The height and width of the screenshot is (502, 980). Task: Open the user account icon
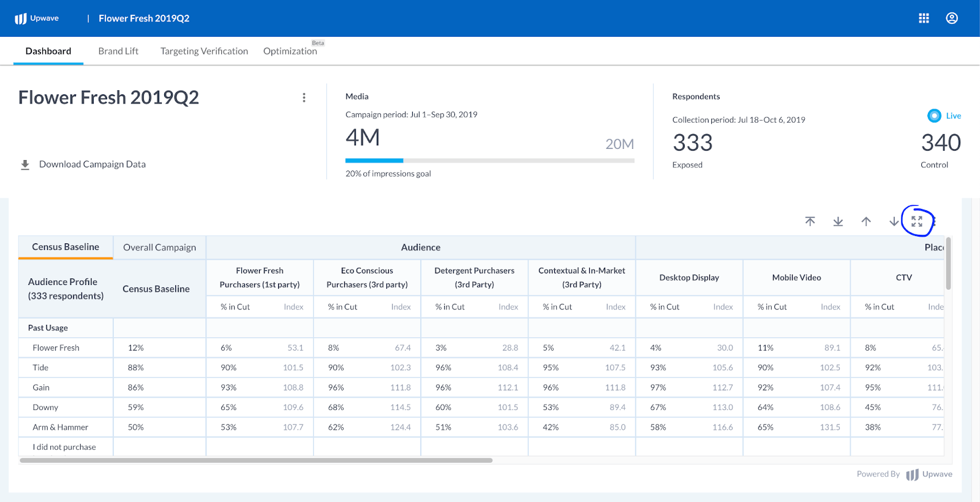[952, 18]
